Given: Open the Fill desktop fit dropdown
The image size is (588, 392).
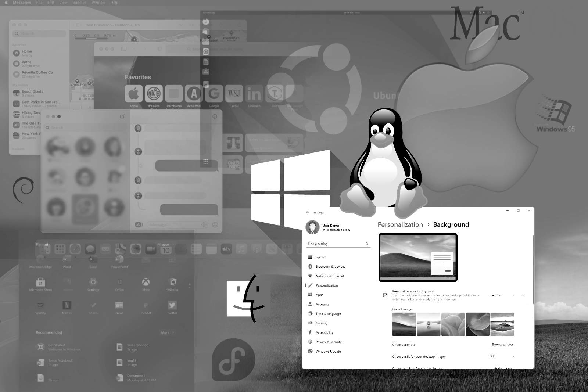Looking at the screenshot, I should click(502, 356).
